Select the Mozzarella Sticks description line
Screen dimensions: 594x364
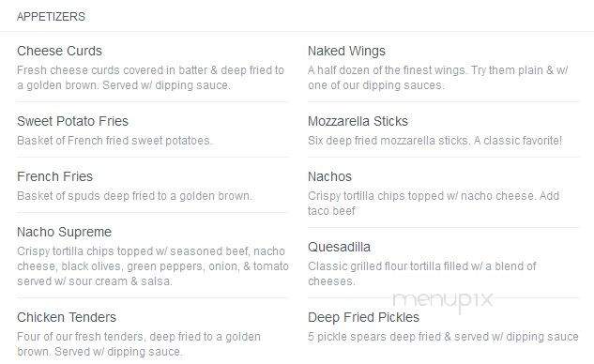[x=434, y=141]
